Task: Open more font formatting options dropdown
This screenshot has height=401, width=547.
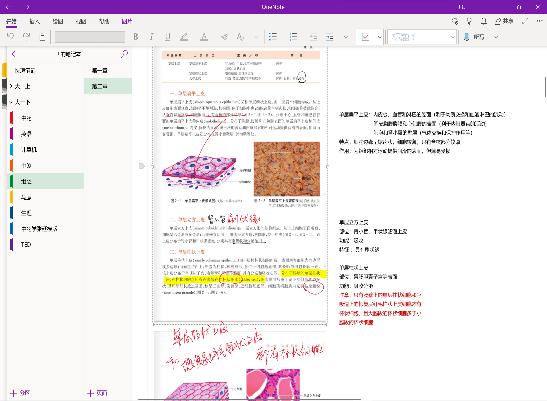Action: 256,37
